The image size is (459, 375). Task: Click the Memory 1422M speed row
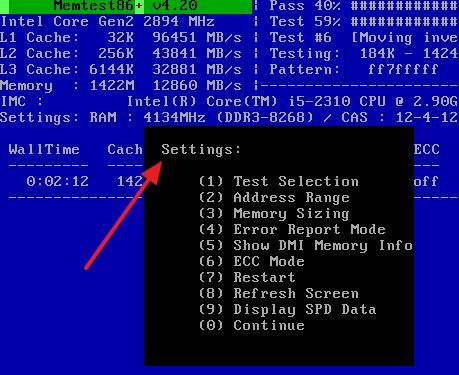121,86
